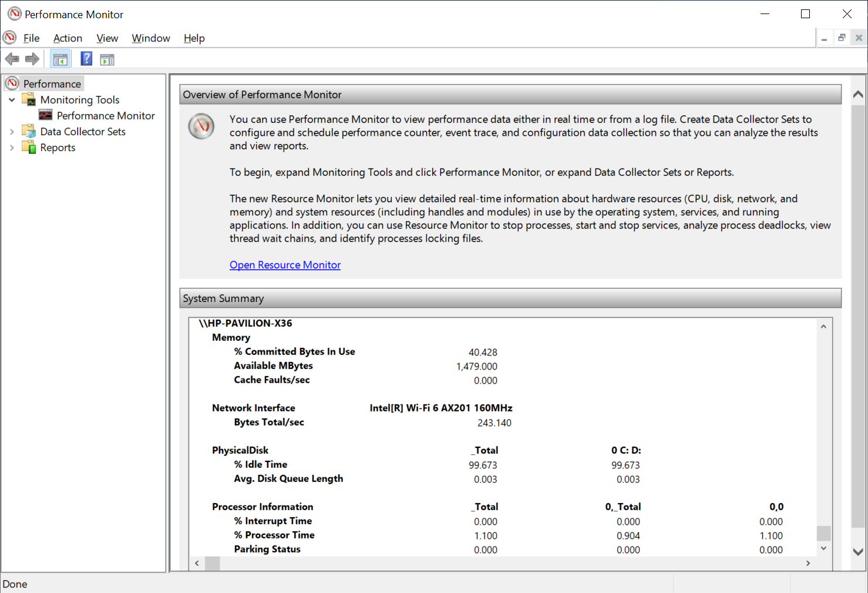Open the Resource Monitor link
This screenshot has height=593, width=868.
[285, 265]
